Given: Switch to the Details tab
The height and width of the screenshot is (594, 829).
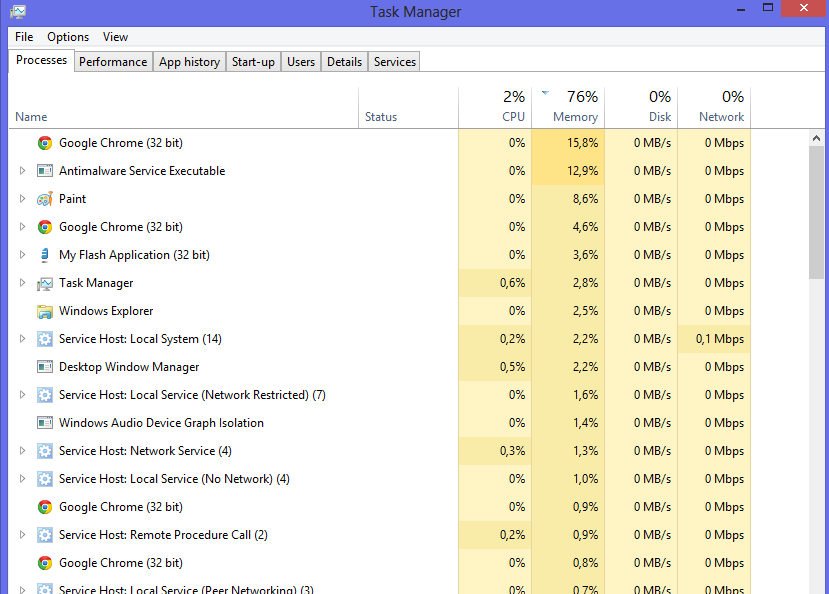Looking at the screenshot, I should point(344,62).
